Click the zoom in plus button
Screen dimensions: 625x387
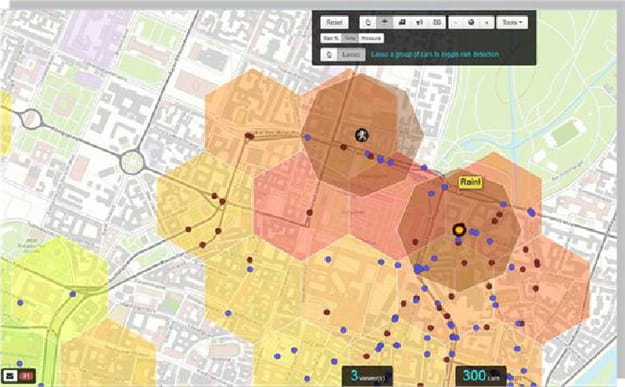[486, 22]
